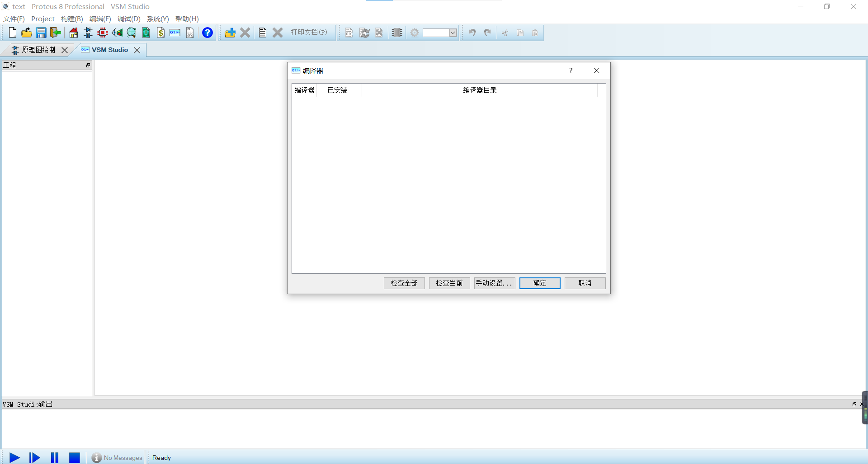Undock the 工程 panel
The image size is (868, 464).
[88, 66]
